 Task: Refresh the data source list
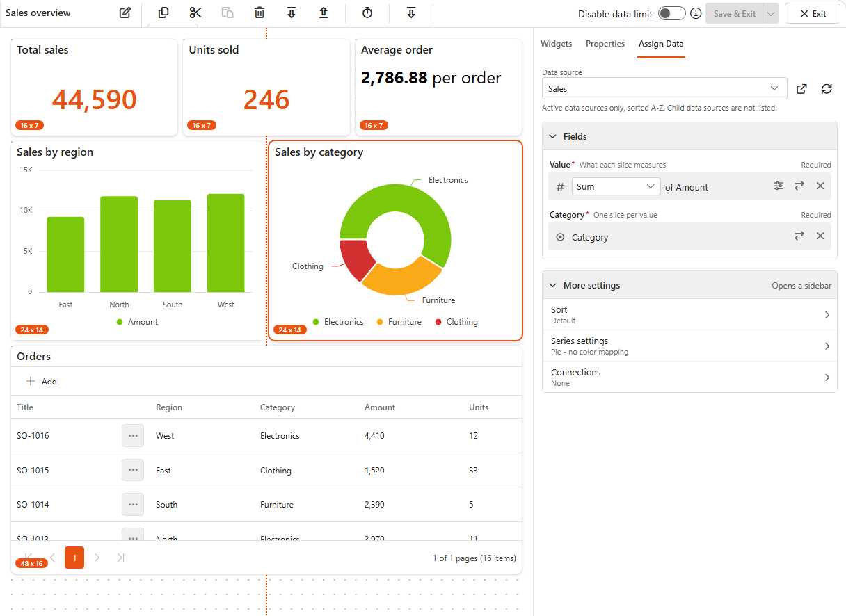pos(827,89)
